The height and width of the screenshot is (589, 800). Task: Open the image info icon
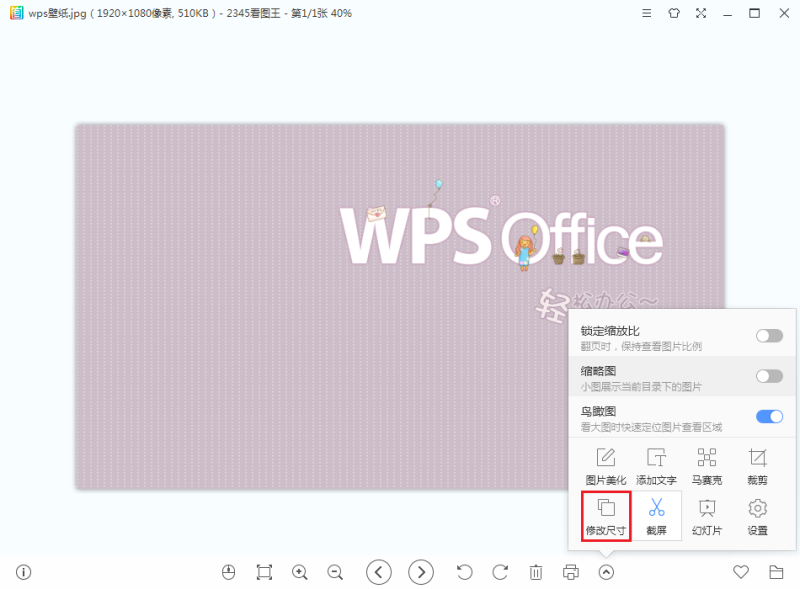[x=23, y=572]
